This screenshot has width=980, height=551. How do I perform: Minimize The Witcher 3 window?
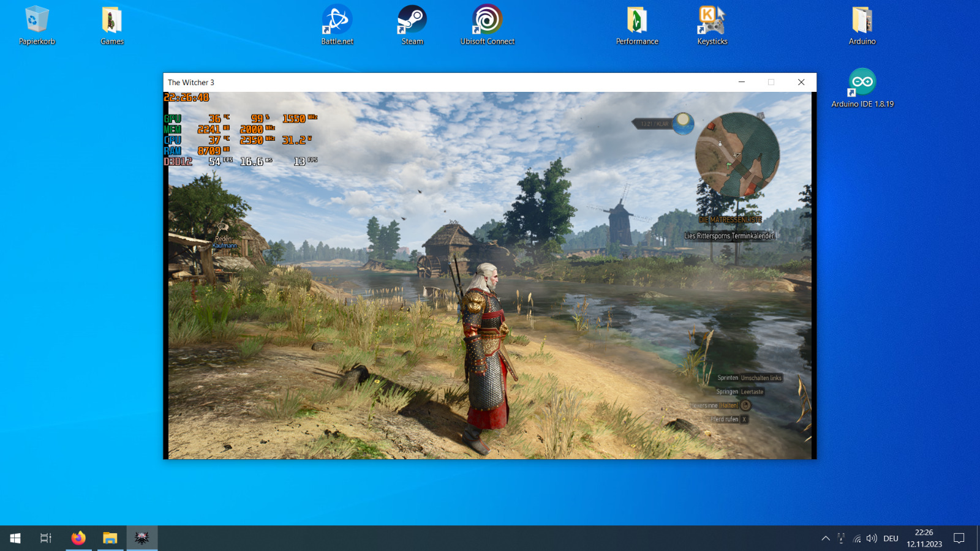click(x=741, y=82)
